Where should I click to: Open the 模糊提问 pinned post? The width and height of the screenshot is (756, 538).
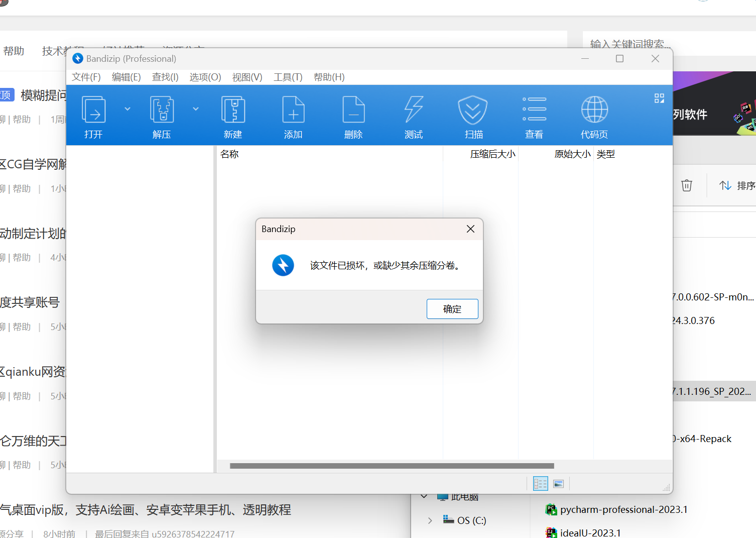[x=44, y=95]
